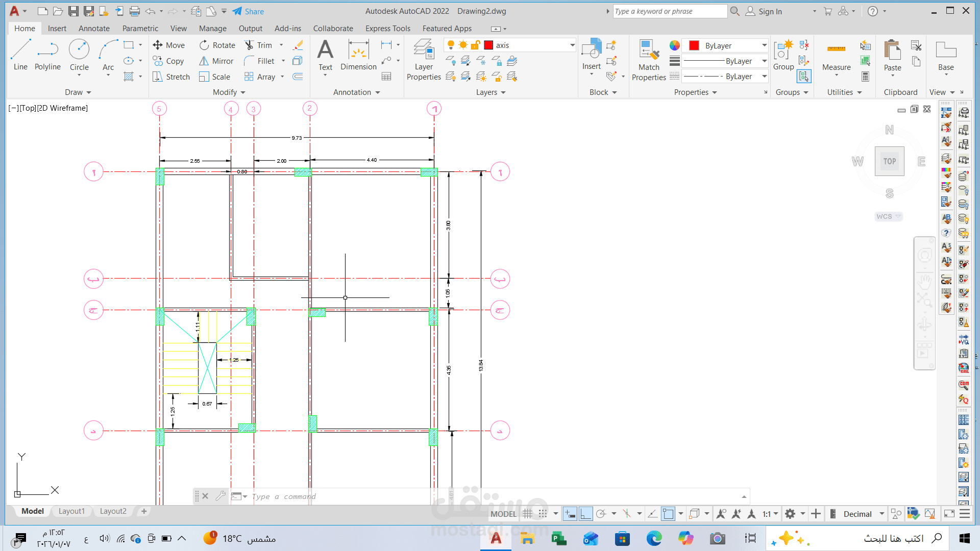The width and height of the screenshot is (980, 551).
Task: Activate the Move tool
Action: pyautogui.click(x=169, y=45)
